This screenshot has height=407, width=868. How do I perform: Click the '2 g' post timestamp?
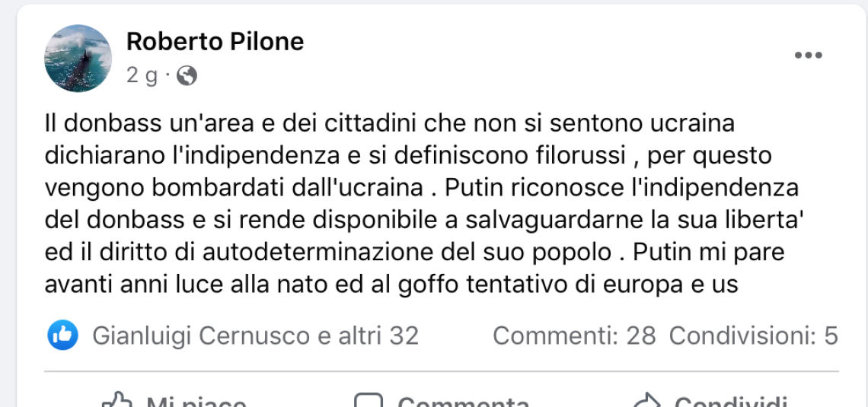click(142, 75)
